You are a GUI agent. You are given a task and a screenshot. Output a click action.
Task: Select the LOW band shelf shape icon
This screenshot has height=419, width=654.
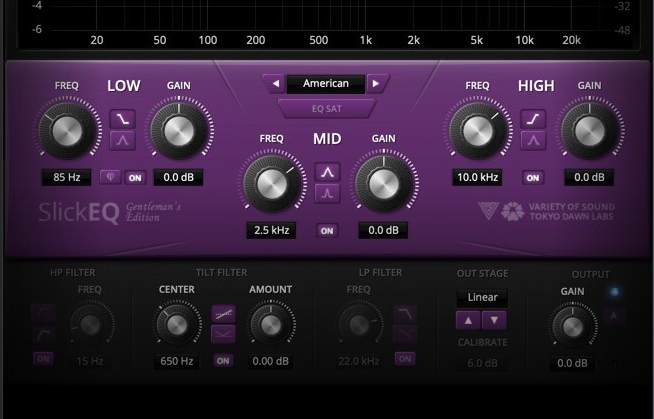pyautogui.click(x=123, y=119)
